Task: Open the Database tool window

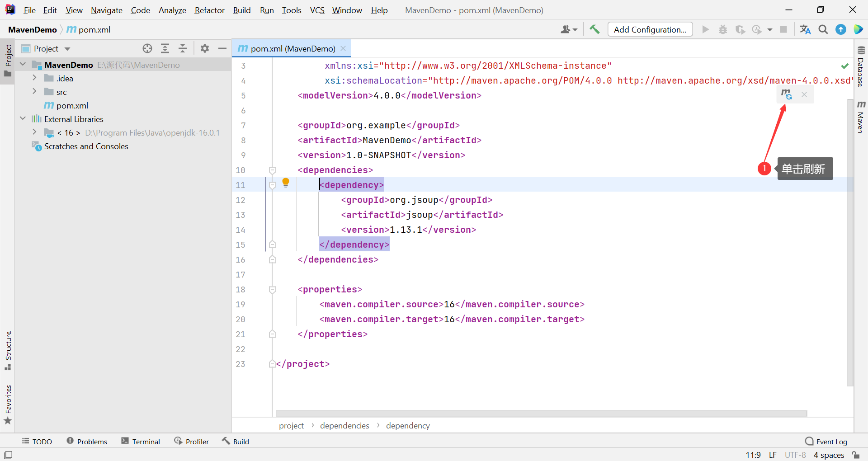Action: [861, 66]
